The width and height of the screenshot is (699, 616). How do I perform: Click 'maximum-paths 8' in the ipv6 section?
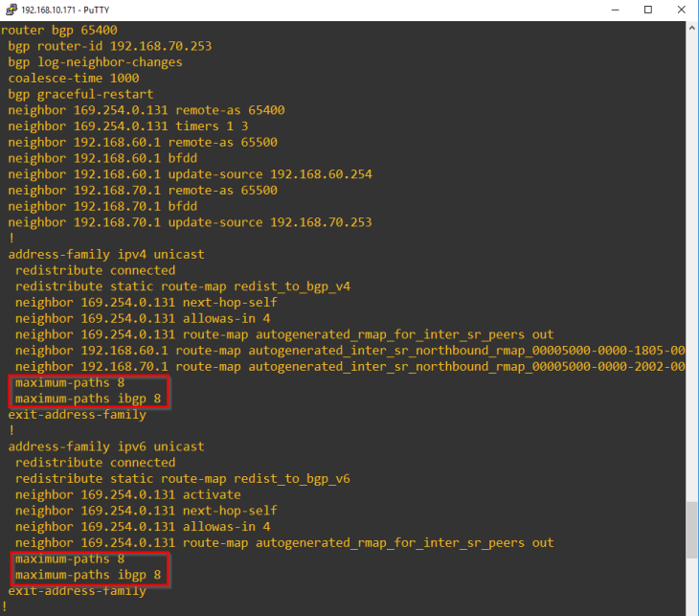click(x=69, y=559)
